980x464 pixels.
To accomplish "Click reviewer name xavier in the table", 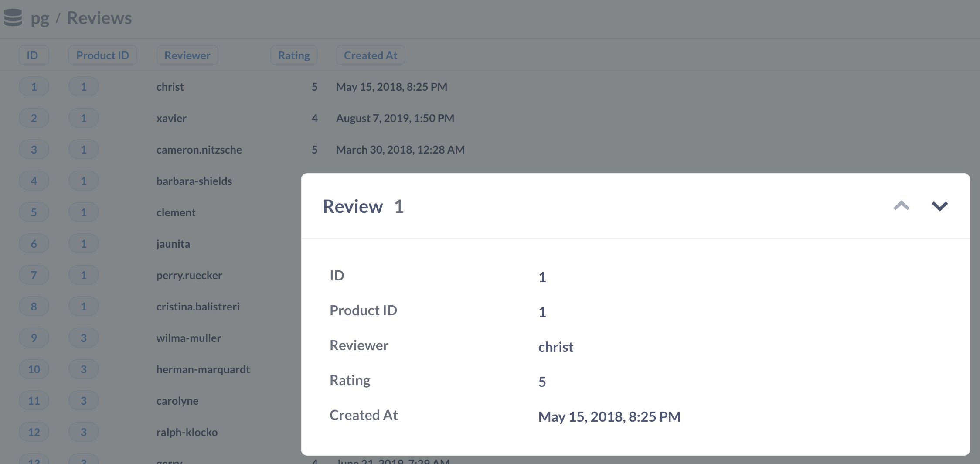I will tap(171, 118).
